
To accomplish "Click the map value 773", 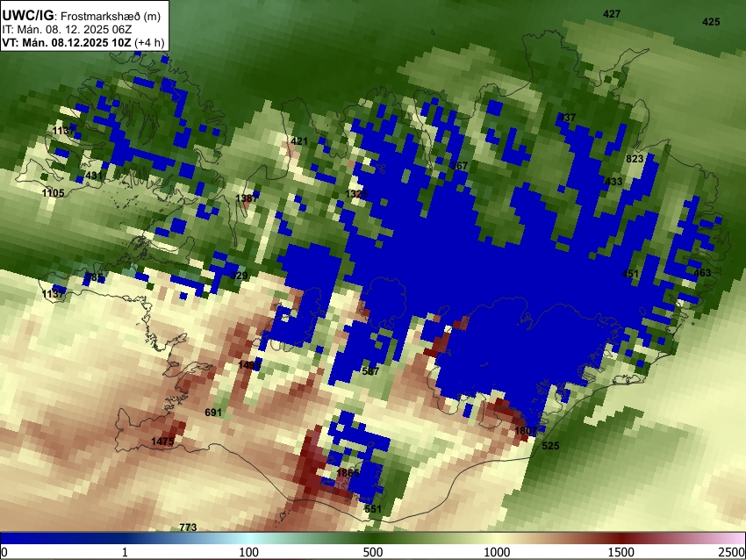I will [x=188, y=528].
